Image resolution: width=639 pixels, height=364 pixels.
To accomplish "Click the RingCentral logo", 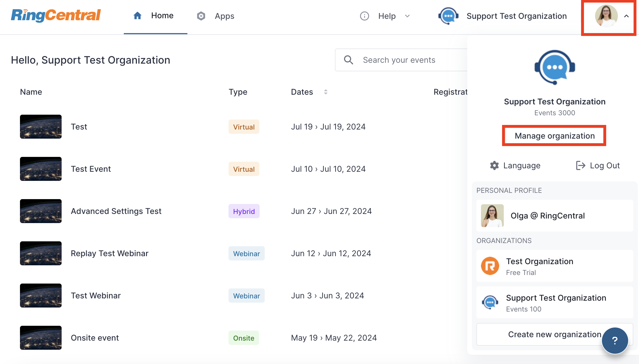I will pyautogui.click(x=56, y=15).
